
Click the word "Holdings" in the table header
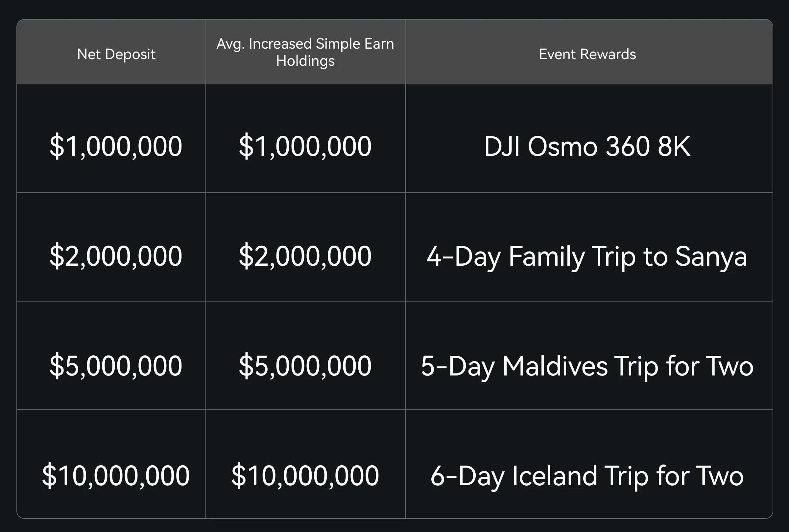pyautogui.click(x=305, y=61)
